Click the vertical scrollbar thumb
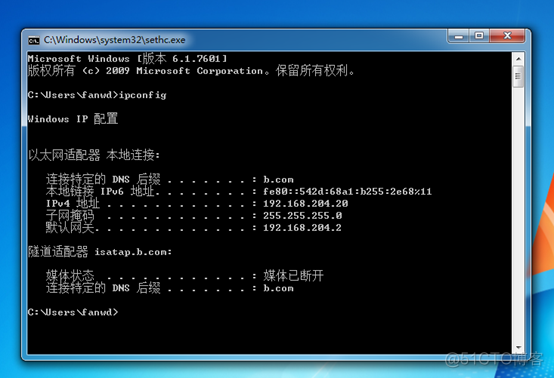The width and height of the screenshot is (554, 378). tap(518, 76)
